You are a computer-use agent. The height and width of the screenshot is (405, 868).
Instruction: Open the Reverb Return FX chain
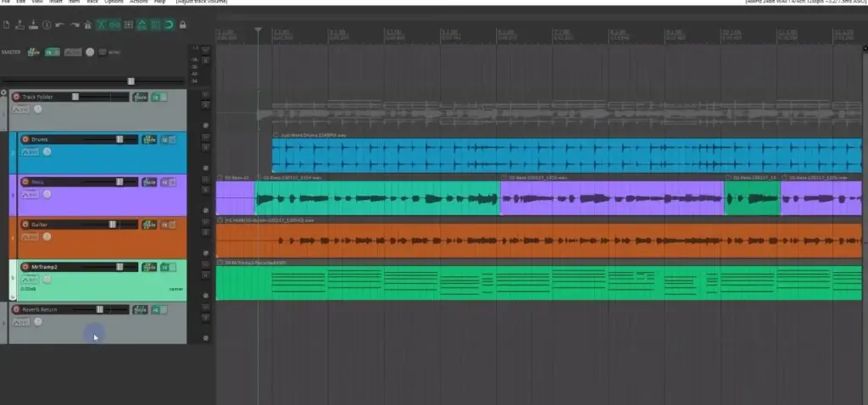click(159, 310)
